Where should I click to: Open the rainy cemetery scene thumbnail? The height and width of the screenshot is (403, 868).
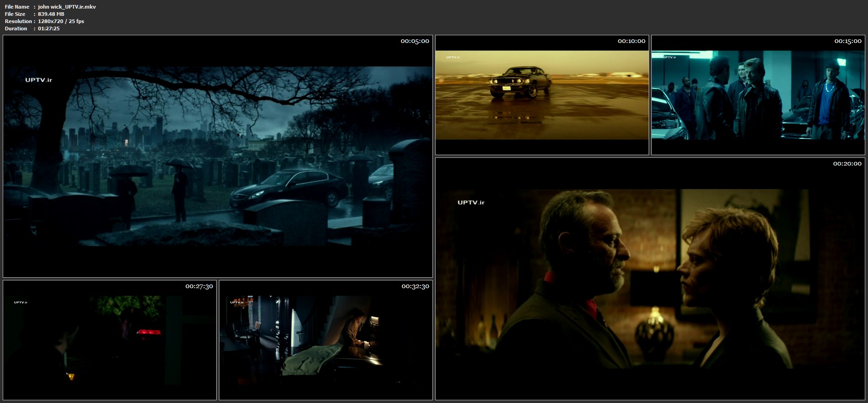tap(218, 156)
